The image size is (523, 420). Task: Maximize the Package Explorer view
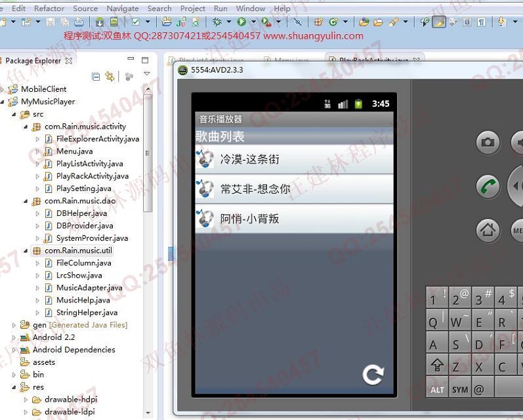(145, 60)
